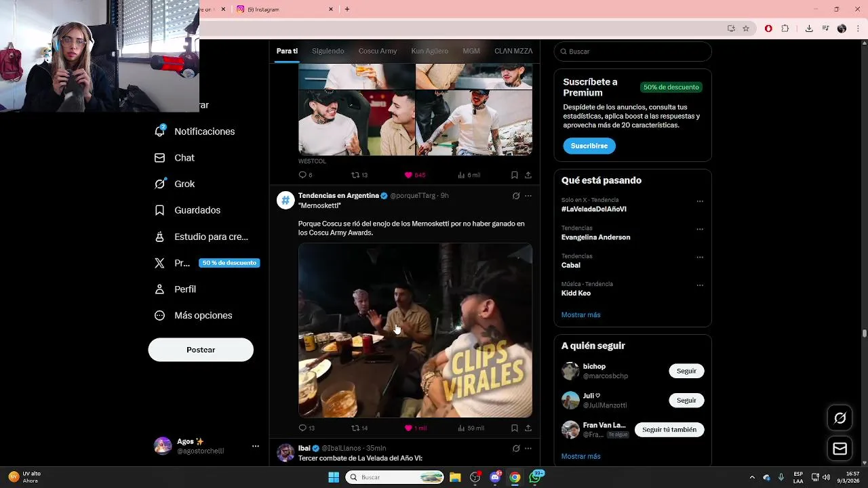Open the floating Grok button
The height and width of the screenshot is (488, 868).
tap(840, 418)
